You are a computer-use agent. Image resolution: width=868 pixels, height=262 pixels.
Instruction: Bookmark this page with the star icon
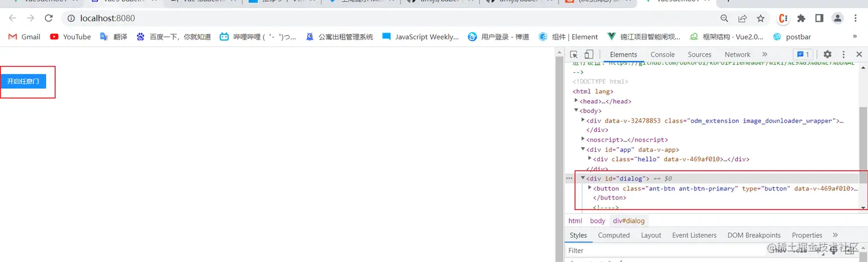[x=761, y=18]
